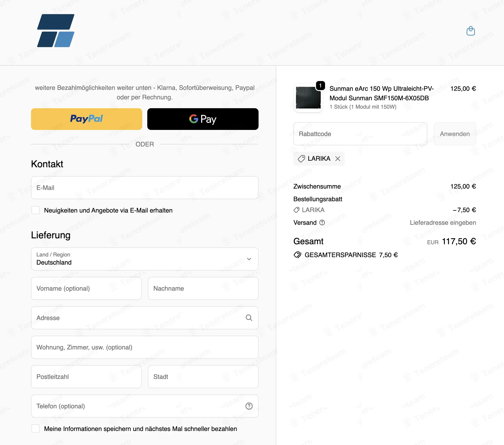Click the Anwenden discount button
504x445 pixels.
click(x=455, y=134)
